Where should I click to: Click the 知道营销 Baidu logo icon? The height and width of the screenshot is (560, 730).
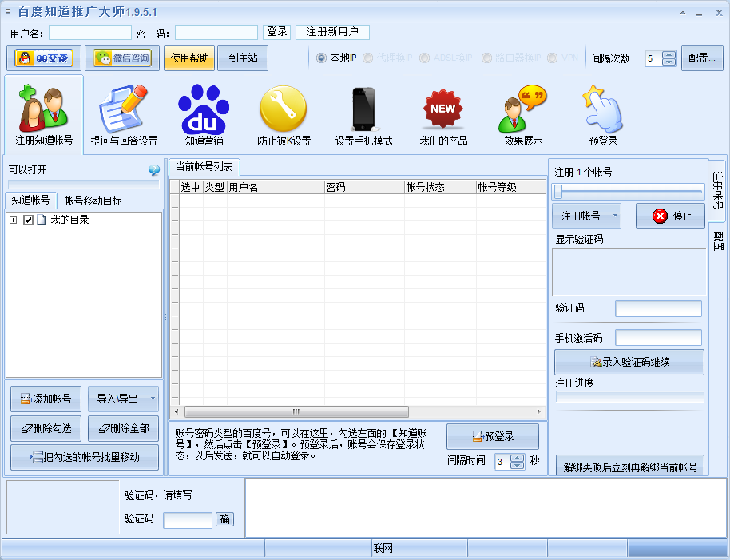(x=203, y=109)
